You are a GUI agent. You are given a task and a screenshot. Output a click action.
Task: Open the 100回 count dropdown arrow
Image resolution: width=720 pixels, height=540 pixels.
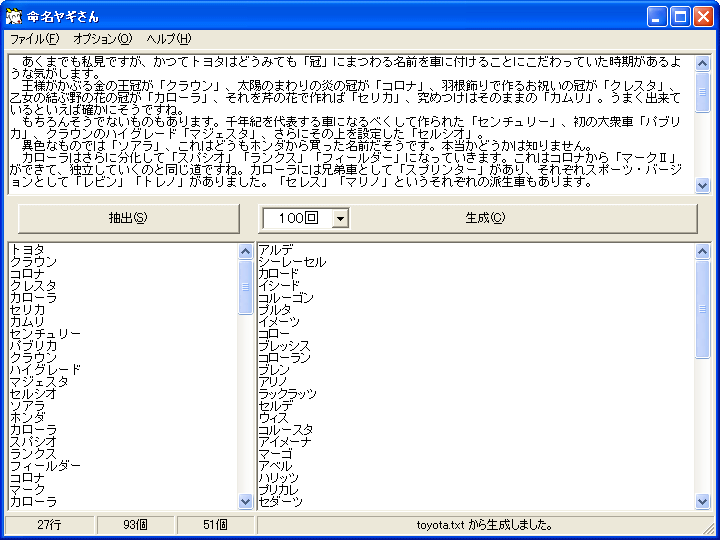point(340,218)
